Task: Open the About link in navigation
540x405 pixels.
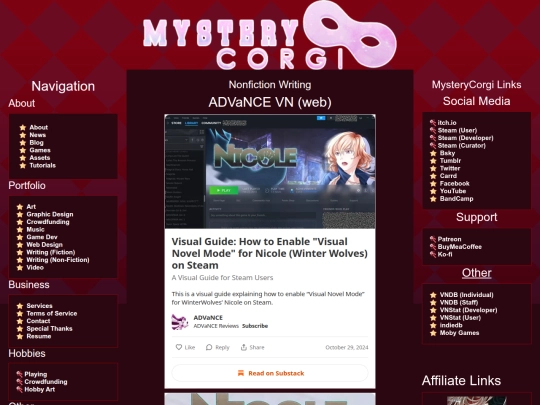Action: (39, 127)
